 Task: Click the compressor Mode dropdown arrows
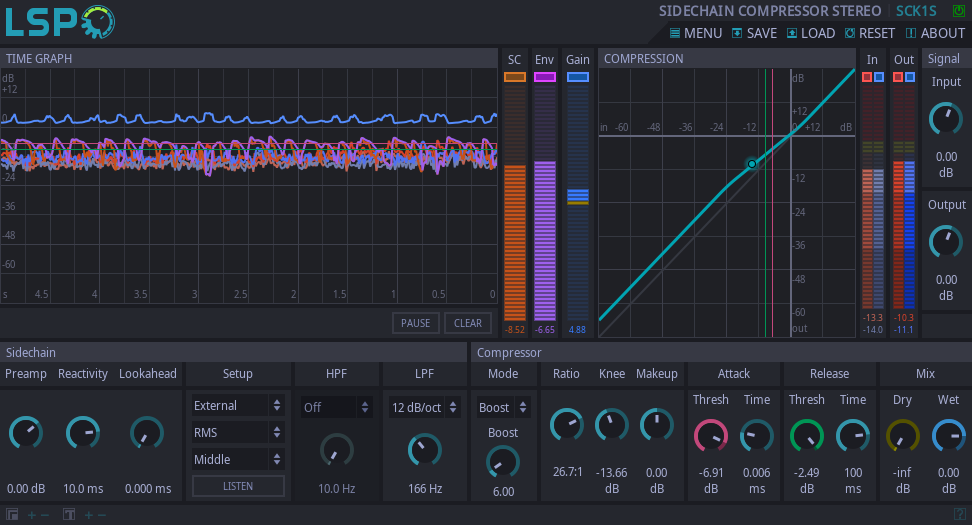(523, 407)
